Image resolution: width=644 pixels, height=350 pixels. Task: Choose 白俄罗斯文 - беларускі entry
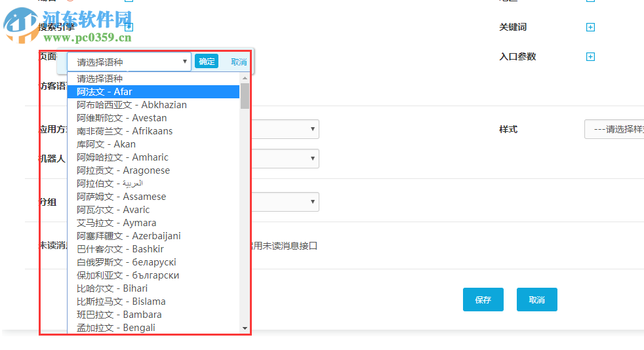point(153,262)
